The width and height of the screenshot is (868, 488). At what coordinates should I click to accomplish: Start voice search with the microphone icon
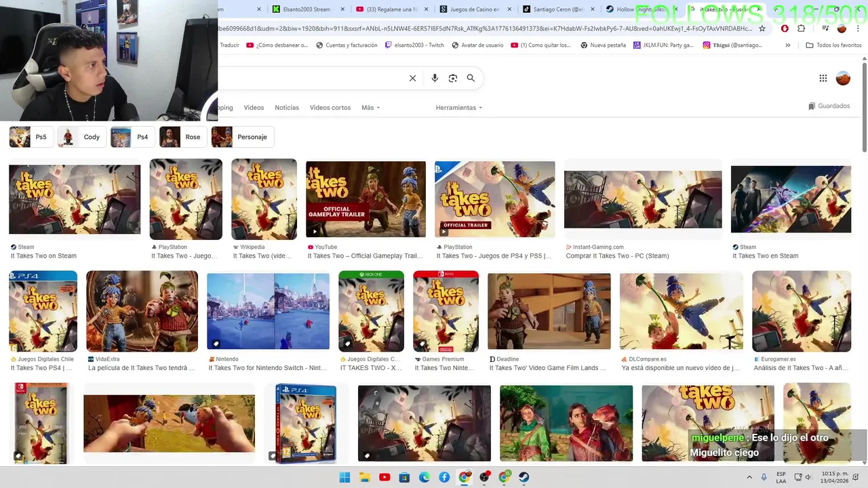[x=435, y=78]
